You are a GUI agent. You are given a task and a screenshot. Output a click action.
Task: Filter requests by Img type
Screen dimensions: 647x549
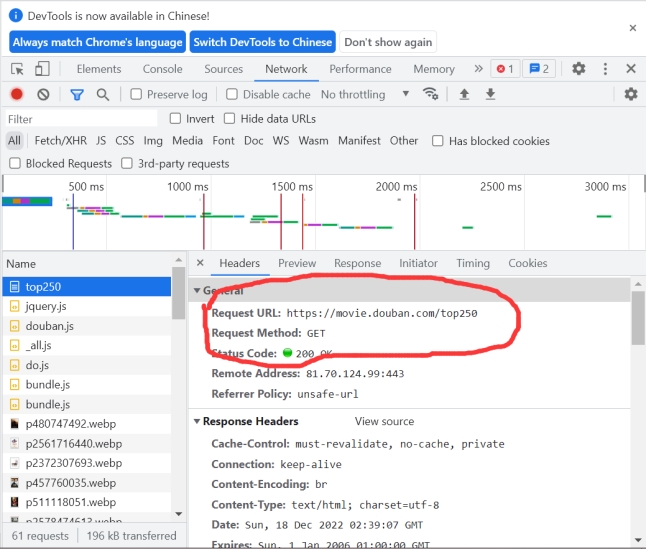(x=153, y=141)
